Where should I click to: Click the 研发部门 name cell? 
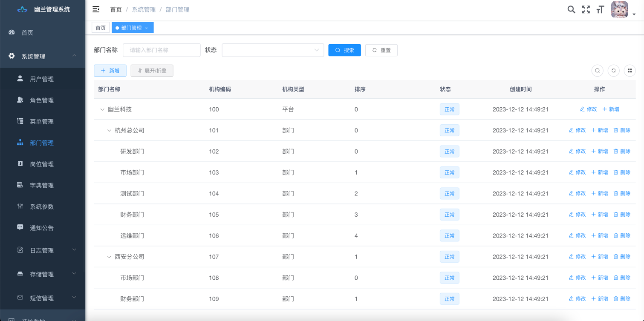click(132, 152)
